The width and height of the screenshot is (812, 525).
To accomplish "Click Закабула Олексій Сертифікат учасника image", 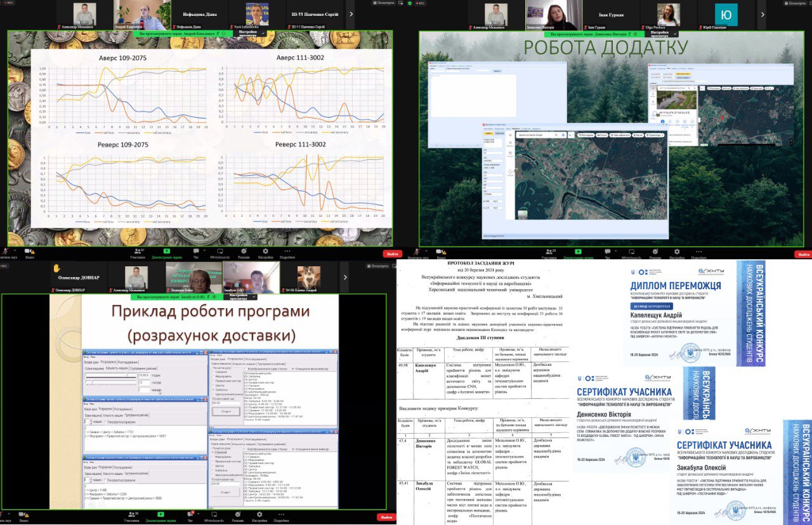I will click(x=742, y=472).
